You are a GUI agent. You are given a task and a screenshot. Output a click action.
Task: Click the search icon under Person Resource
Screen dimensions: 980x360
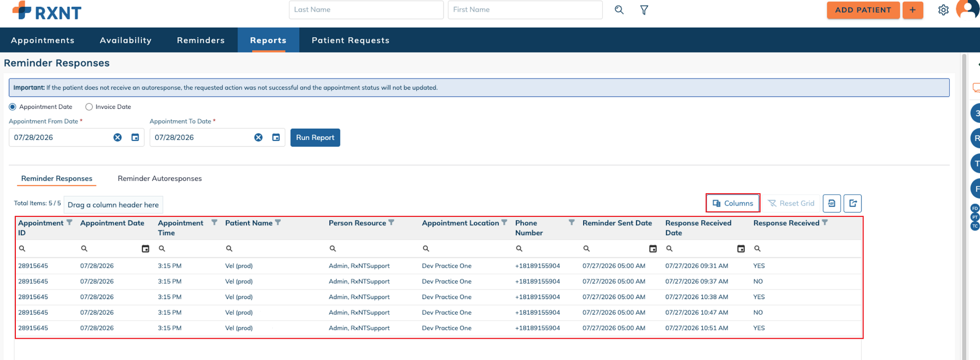pos(333,248)
